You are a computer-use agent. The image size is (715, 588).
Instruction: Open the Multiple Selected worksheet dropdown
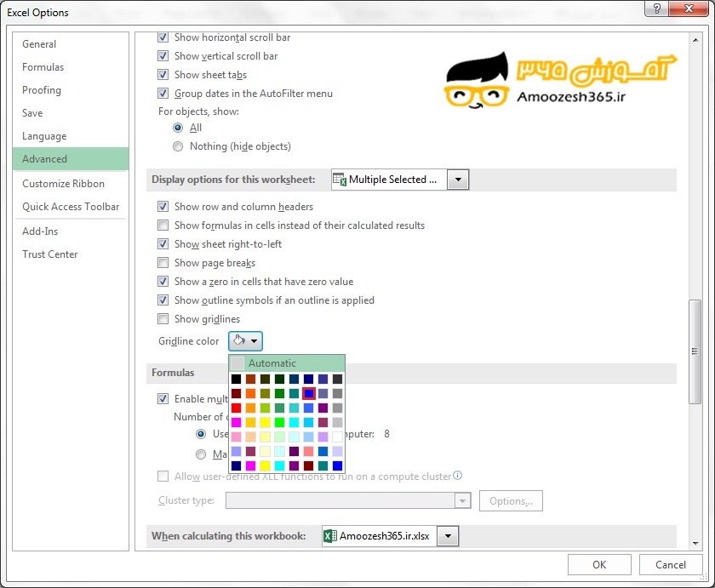tap(459, 180)
